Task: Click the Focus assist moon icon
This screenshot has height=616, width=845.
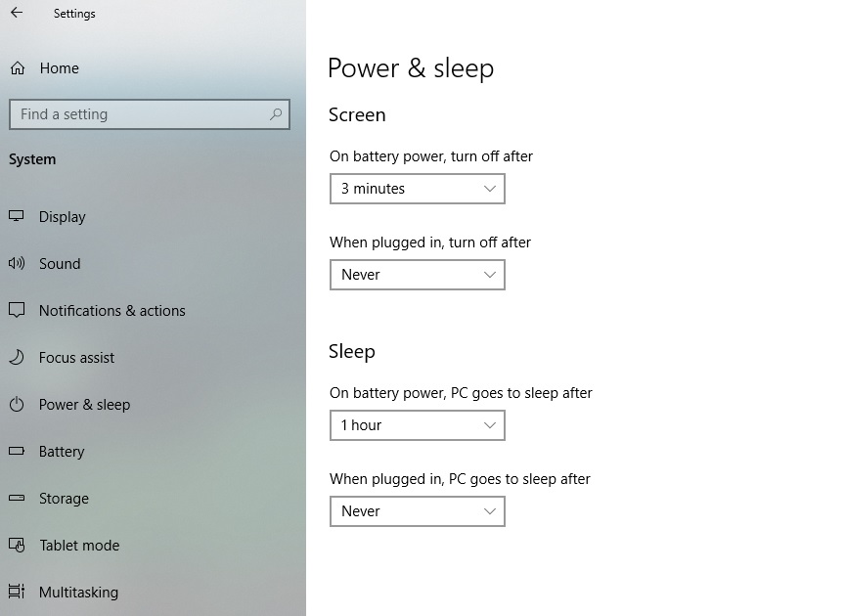Action: point(17,357)
